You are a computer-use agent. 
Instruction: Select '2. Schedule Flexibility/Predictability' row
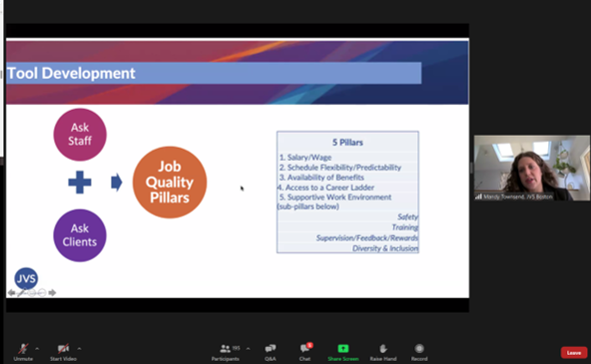point(347,168)
